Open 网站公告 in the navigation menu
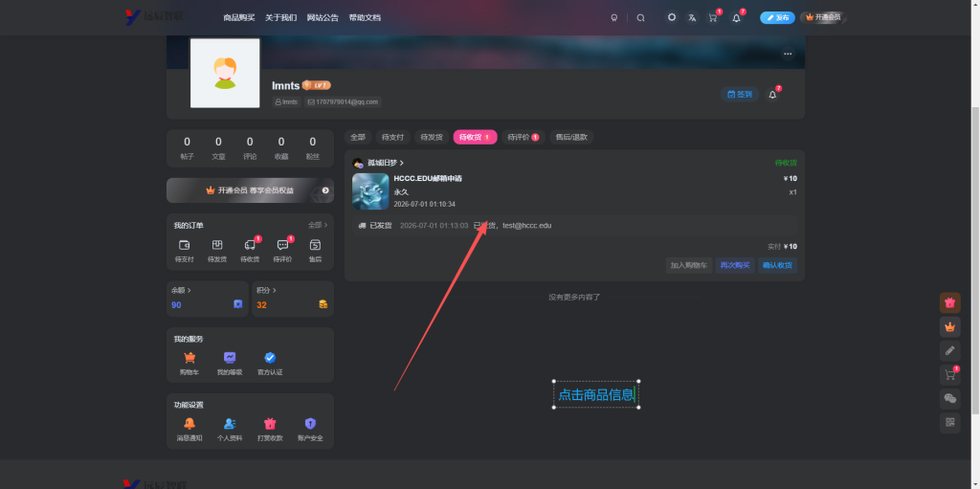The width and height of the screenshot is (980, 489). coord(323,17)
